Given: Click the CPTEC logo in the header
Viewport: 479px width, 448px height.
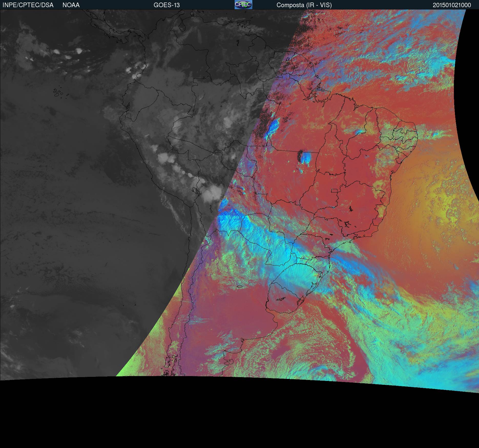Looking at the screenshot, I should [243, 5].
